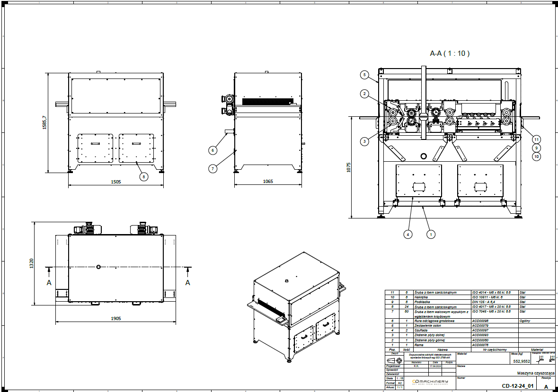The width and height of the screenshot is (558, 392).
Task: Click the Nr części/normy column header
Action: (x=495, y=350)
